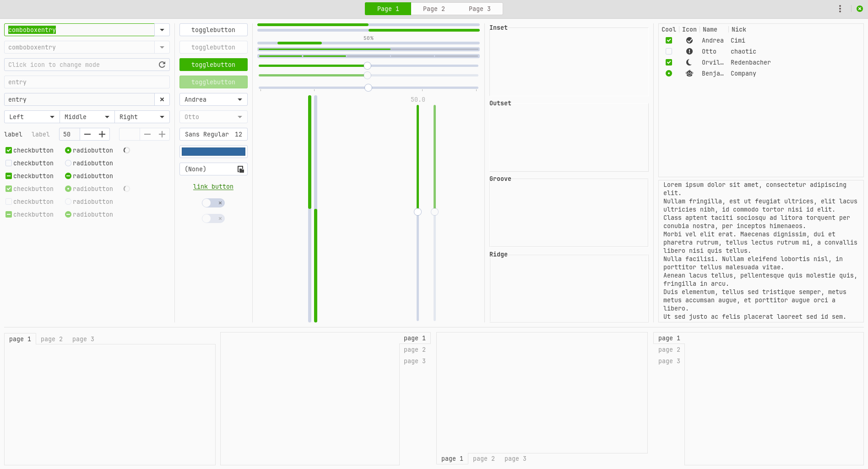Viewport: 868px width, 469px height.
Task: Click the 'chaotic' nick cell
Action: click(x=743, y=51)
